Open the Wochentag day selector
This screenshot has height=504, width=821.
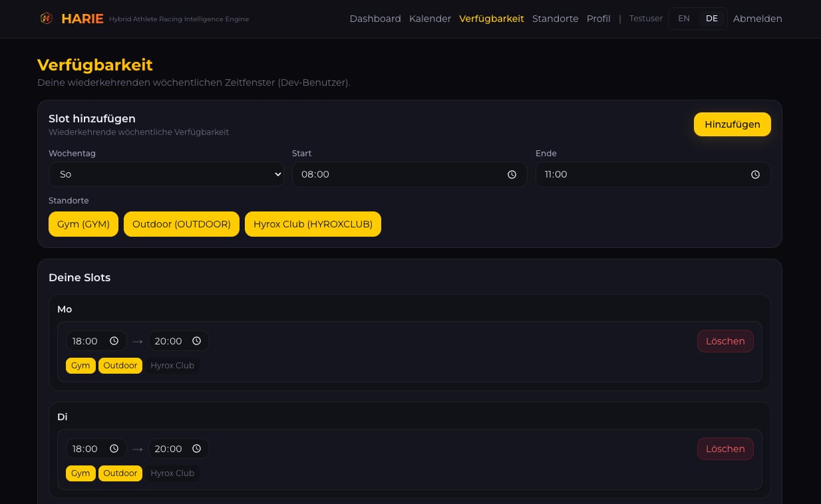(166, 174)
